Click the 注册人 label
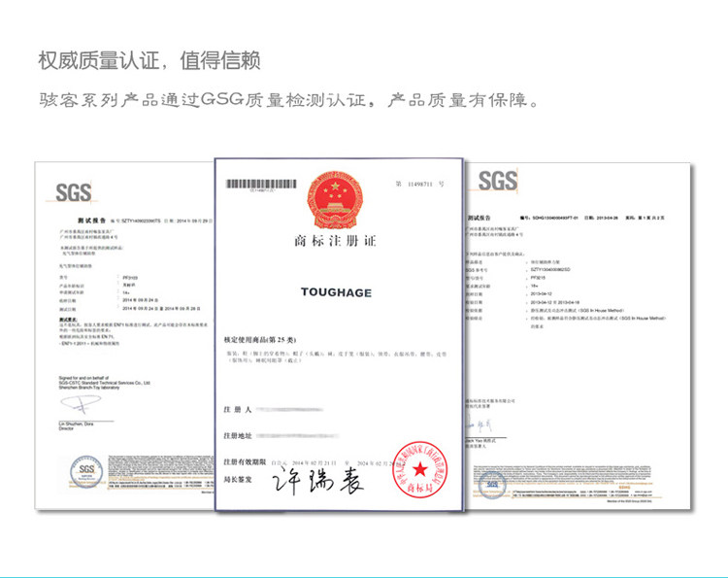This screenshot has height=578, width=728. click(x=237, y=409)
